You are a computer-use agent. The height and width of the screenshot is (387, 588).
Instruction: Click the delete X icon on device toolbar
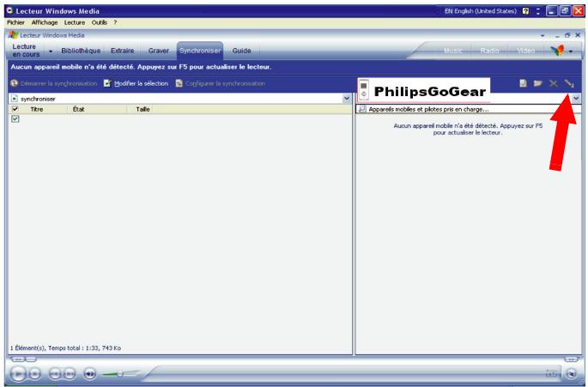pos(554,83)
